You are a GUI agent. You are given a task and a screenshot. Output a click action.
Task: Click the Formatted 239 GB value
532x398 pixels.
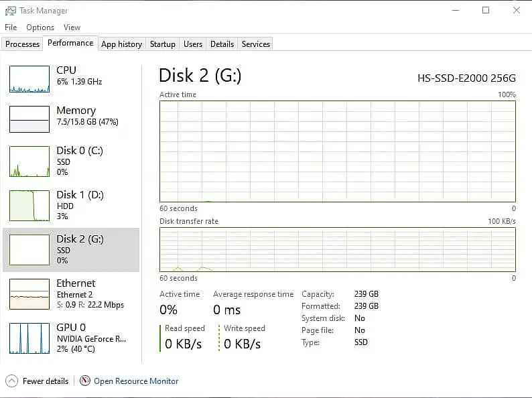[x=367, y=306]
